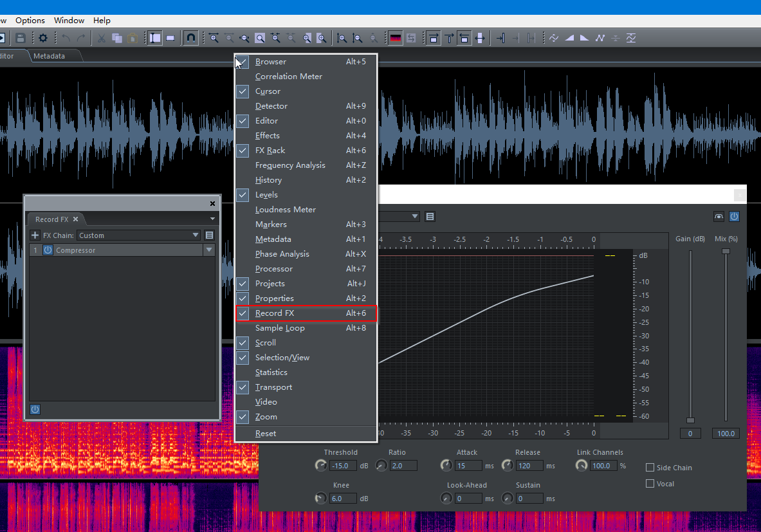
Task: Expand the Compressor row dropdown arrow
Action: click(208, 250)
